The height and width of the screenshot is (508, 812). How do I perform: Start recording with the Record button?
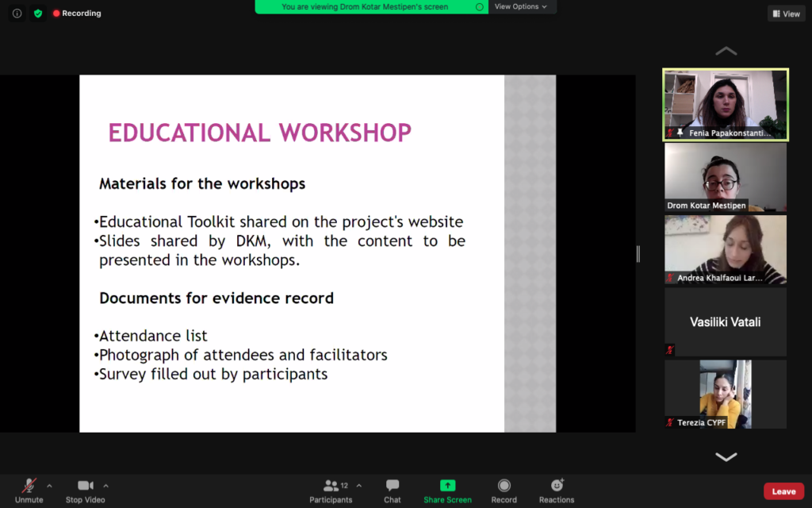[x=504, y=491]
